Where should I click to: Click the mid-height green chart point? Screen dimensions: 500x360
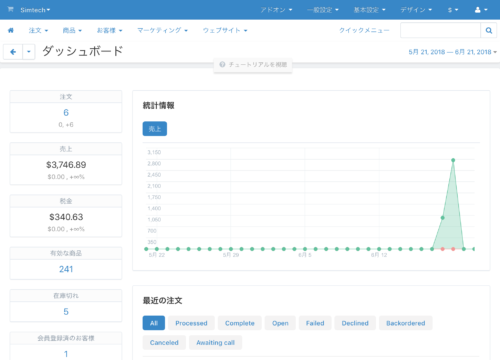click(x=442, y=218)
